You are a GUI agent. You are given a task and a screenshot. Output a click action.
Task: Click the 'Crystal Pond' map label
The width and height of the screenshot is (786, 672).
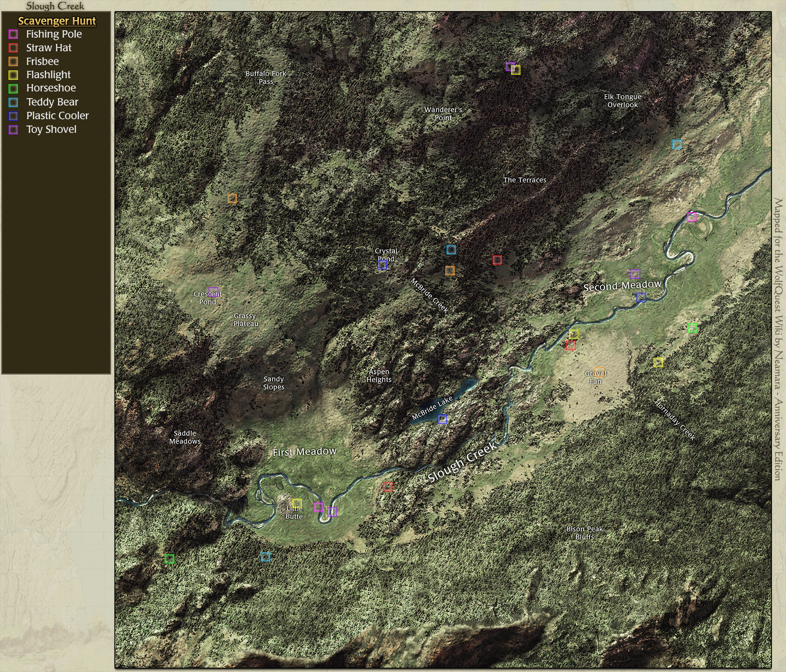(386, 255)
